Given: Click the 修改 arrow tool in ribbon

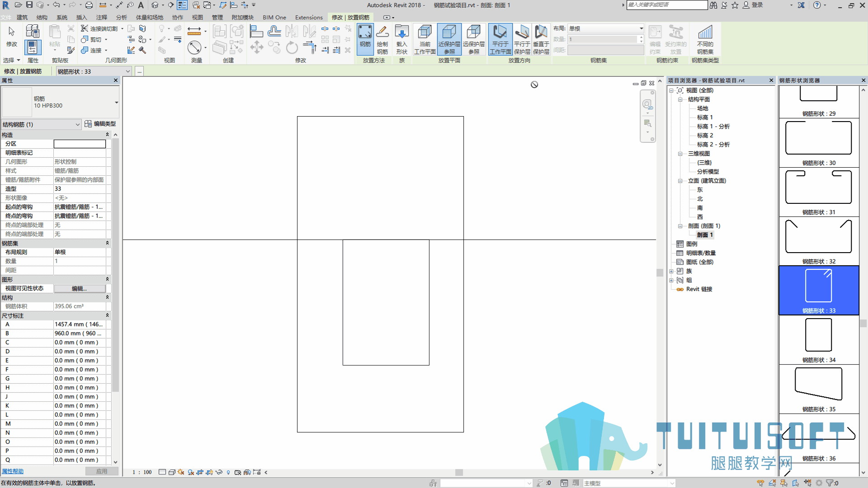Looking at the screenshot, I should coord(12,36).
